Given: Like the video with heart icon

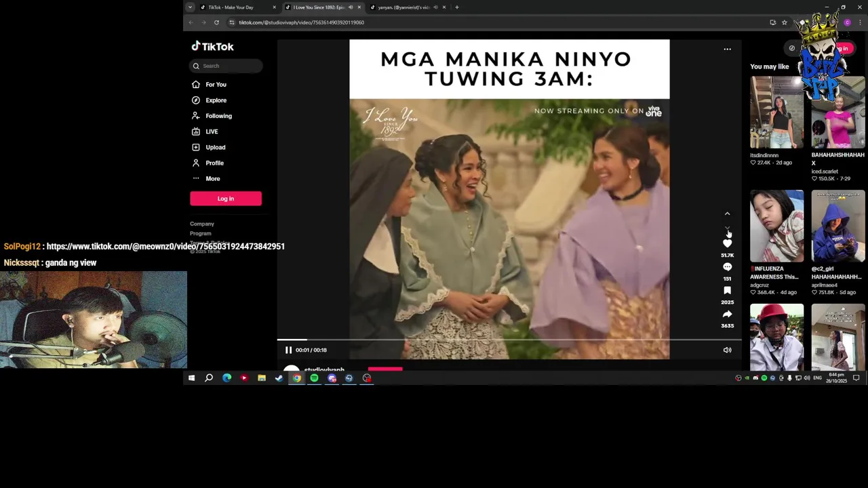Looking at the screenshot, I should tap(727, 243).
